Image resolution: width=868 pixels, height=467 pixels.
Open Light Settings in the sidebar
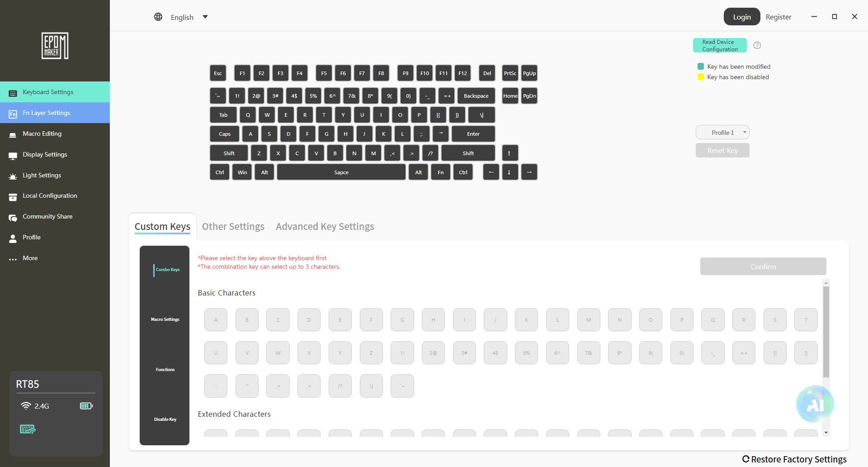[x=42, y=176]
